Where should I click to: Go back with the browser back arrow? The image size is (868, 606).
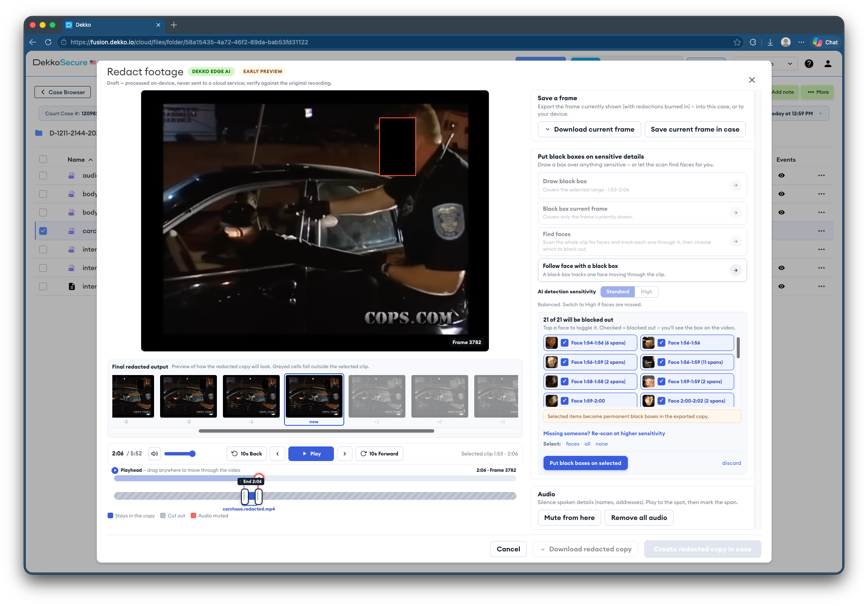[33, 42]
